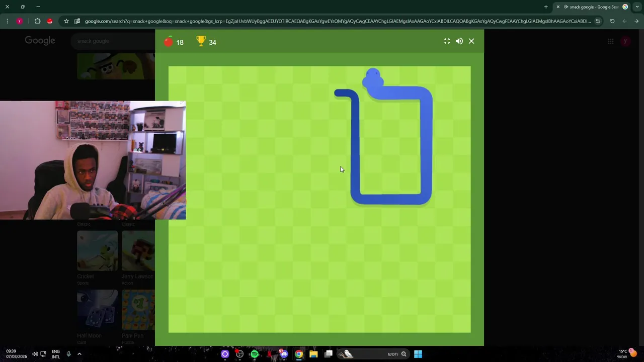
Task: Open the tune icon in the address bar
Action: pyautogui.click(x=598, y=21)
